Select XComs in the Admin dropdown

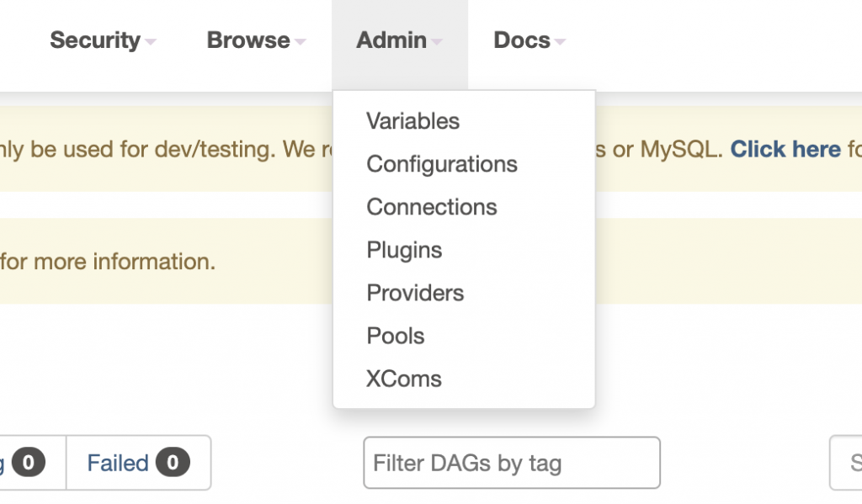(404, 379)
